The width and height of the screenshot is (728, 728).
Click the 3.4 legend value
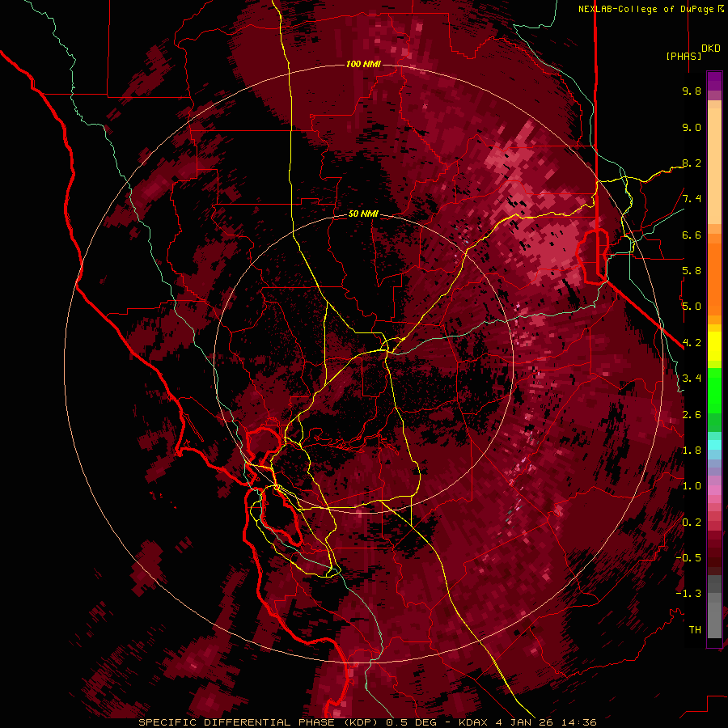tap(692, 379)
